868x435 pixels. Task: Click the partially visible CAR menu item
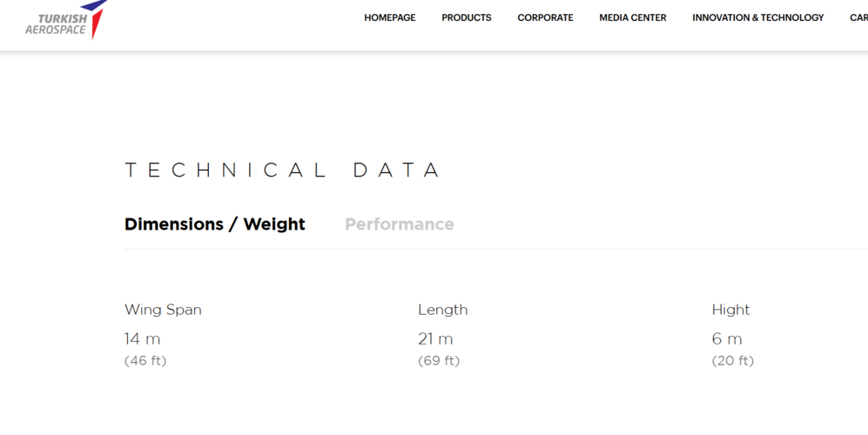(x=858, y=17)
